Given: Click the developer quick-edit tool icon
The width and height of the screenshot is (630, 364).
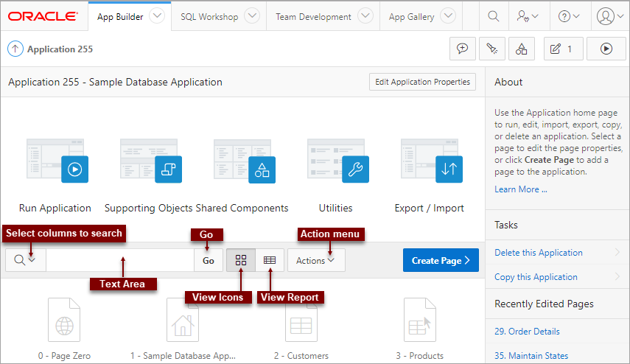Looking at the screenshot, I should [x=491, y=49].
